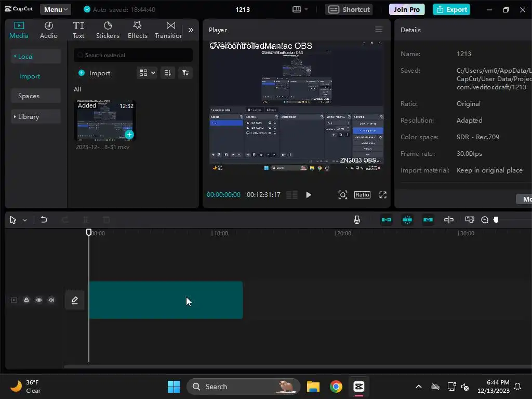Open the weather widget showing 36°F
532x399 pixels.
click(25, 387)
